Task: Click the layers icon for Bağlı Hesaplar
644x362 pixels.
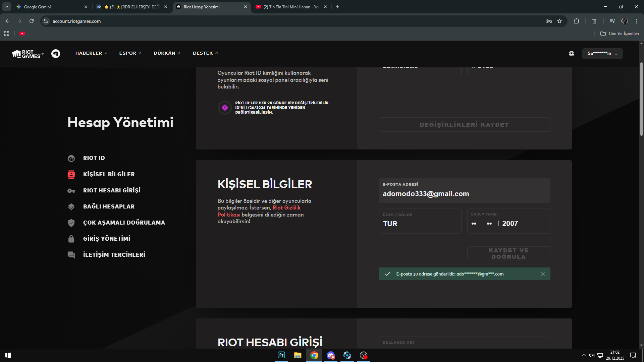Action: [x=71, y=207]
